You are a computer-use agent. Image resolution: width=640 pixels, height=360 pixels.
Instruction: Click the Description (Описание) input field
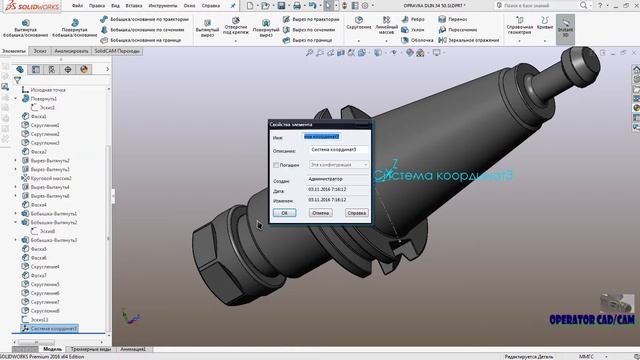[338, 150]
